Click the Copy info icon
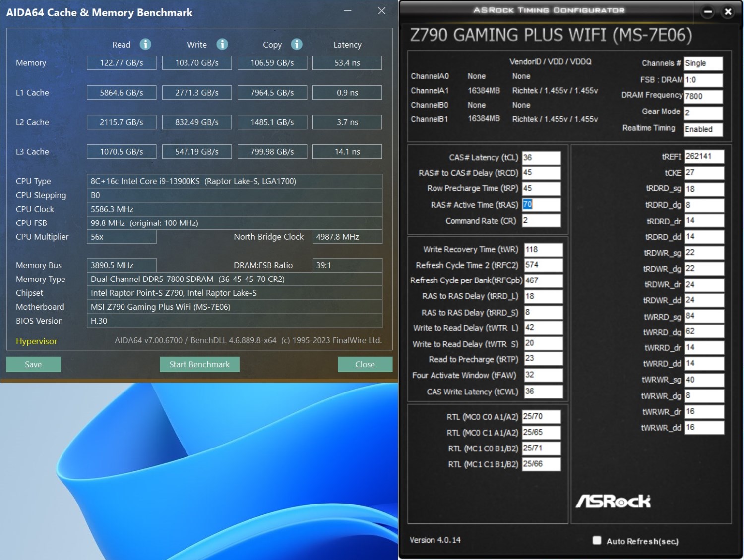Image resolution: width=744 pixels, height=560 pixels. point(297,44)
